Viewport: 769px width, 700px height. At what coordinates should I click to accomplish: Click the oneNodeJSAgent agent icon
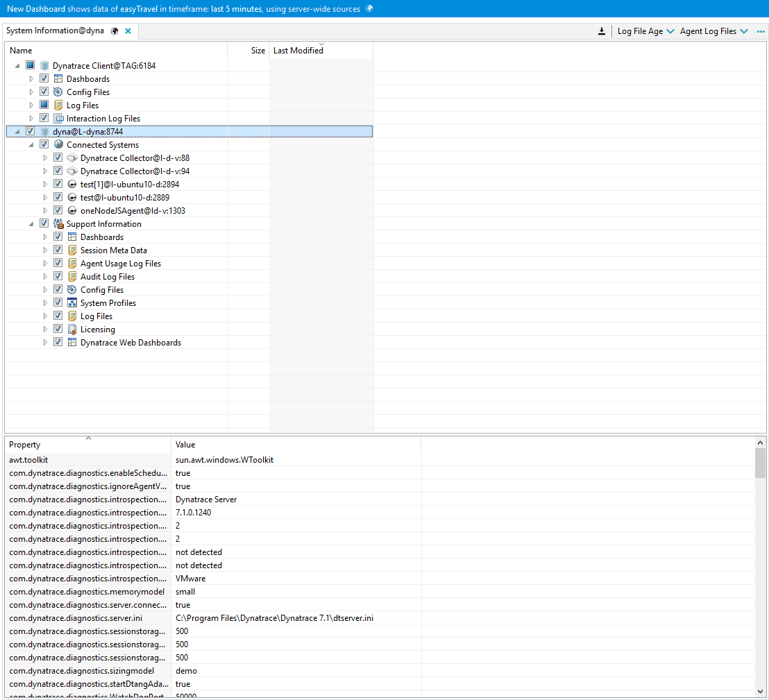point(72,211)
